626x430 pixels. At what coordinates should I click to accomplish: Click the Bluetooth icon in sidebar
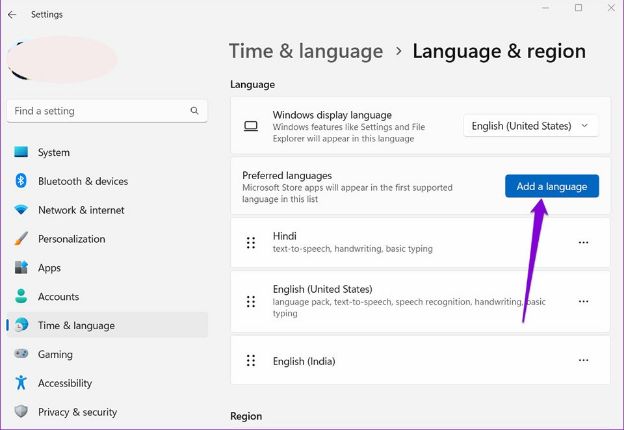21,181
